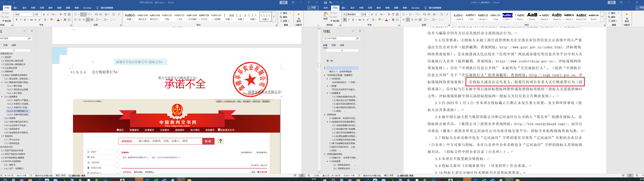This screenshot has height=181, width=644.
Task: Increase font size in the left Word window
Action: [44, 14]
